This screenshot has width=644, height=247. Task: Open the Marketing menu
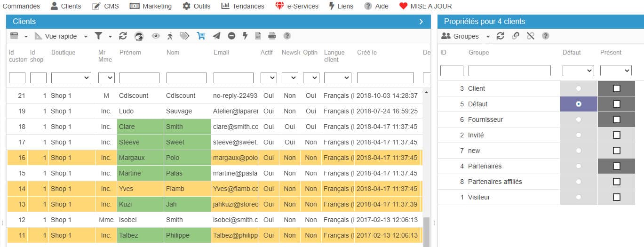151,6
